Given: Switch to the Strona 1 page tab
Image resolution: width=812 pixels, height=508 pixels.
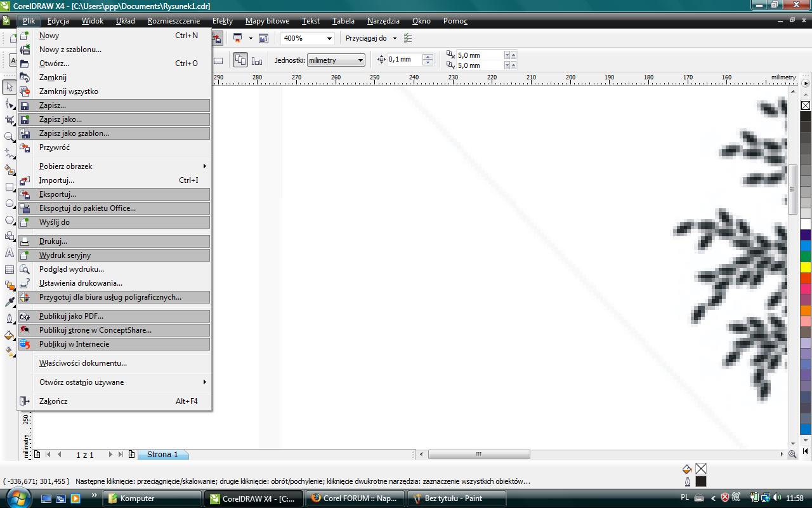Looking at the screenshot, I should (162, 454).
